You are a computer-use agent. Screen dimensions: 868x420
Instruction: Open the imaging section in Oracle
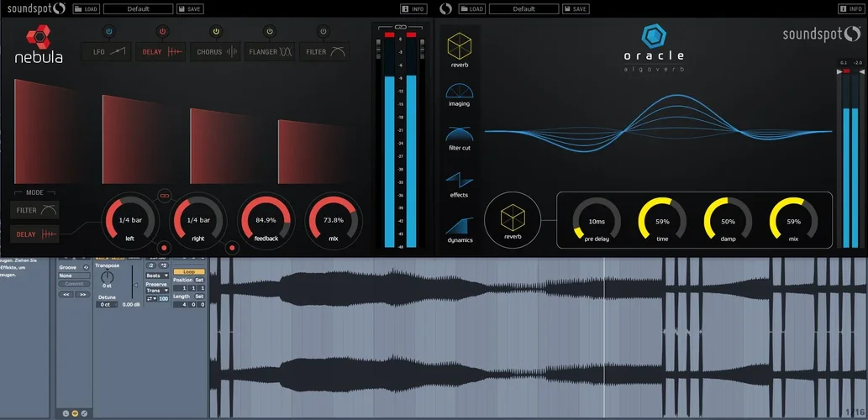point(459,91)
